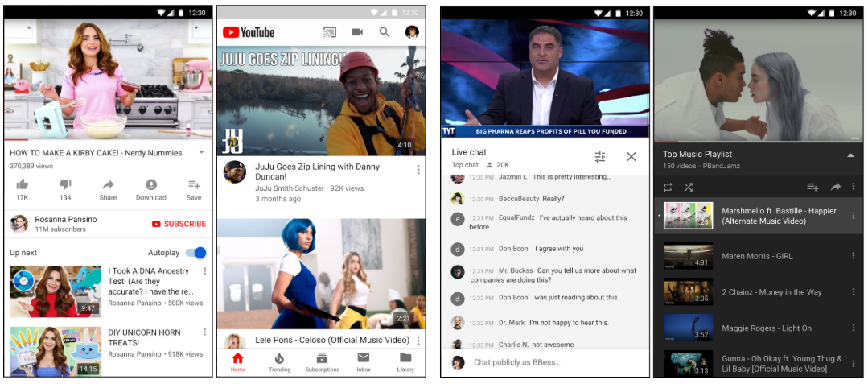Play Marshmello ft. Bastille - Happier
The width and height of the screenshot is (868, 384).
tap(759, 216)
